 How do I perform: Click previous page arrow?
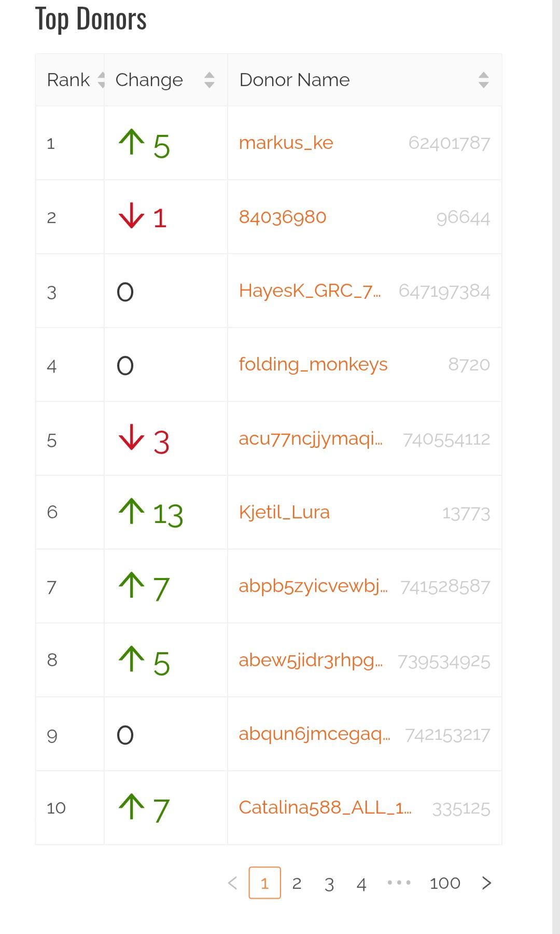pyautogui.click(x=233, y=883)
